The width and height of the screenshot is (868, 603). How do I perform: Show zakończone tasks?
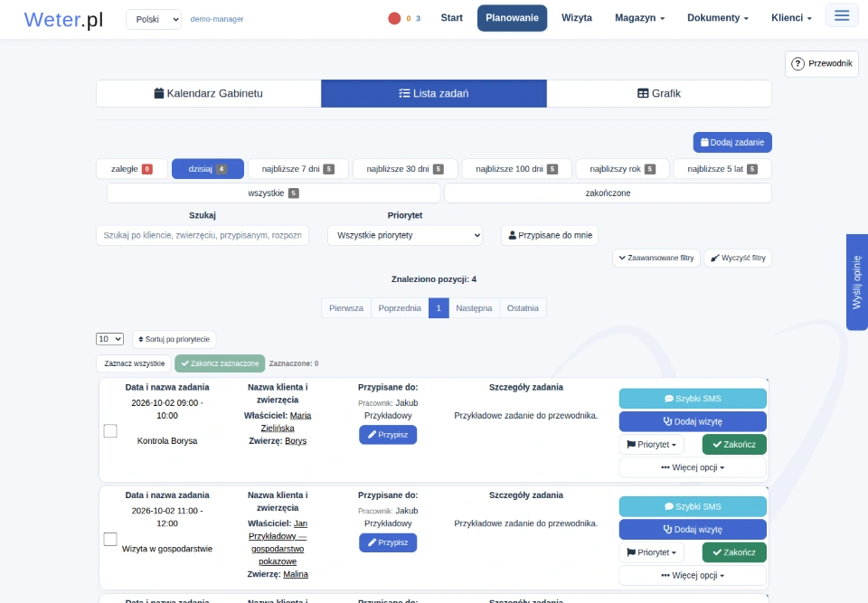click(608, 193)
